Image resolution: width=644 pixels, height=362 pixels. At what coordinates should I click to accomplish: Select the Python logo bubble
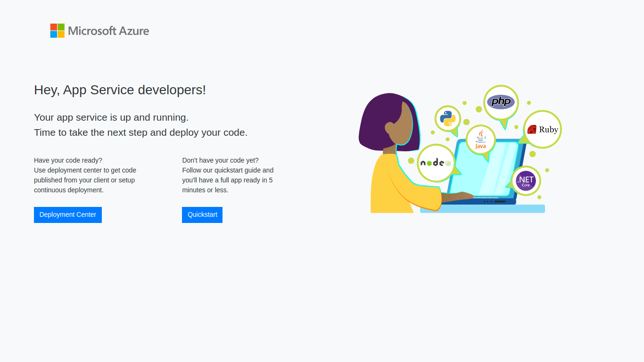click(x=448, y=118)
